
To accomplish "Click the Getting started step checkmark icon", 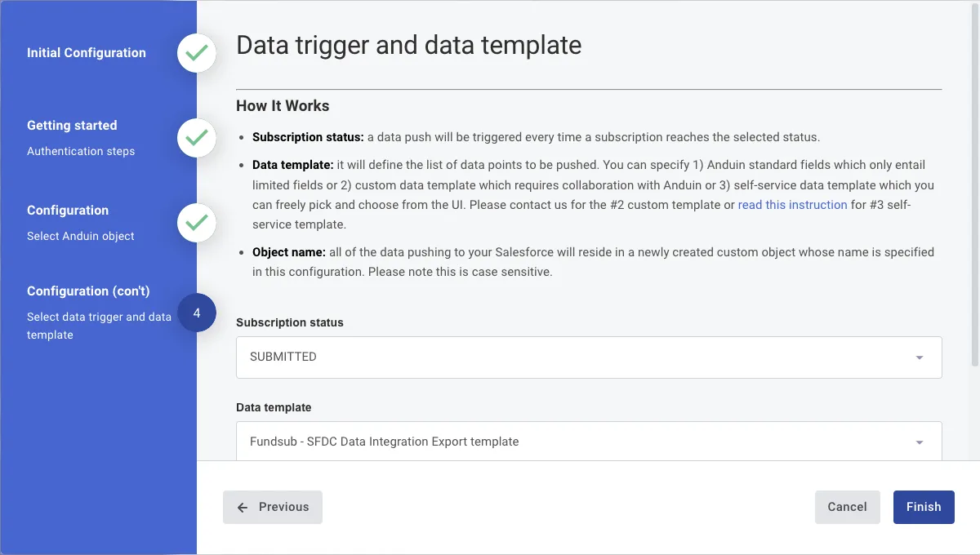I will click(197, 138).
